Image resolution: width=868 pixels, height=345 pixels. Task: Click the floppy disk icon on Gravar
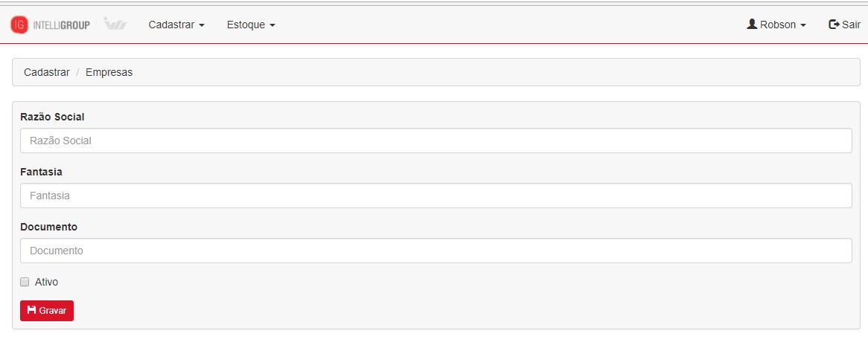coord(31,310)
